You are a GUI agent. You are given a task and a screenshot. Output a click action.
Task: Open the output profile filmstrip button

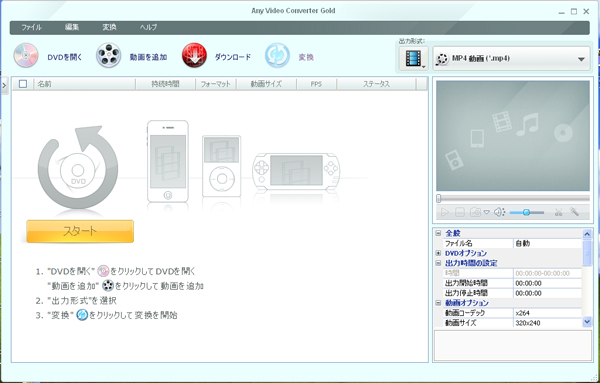click(x=414, y=59)
